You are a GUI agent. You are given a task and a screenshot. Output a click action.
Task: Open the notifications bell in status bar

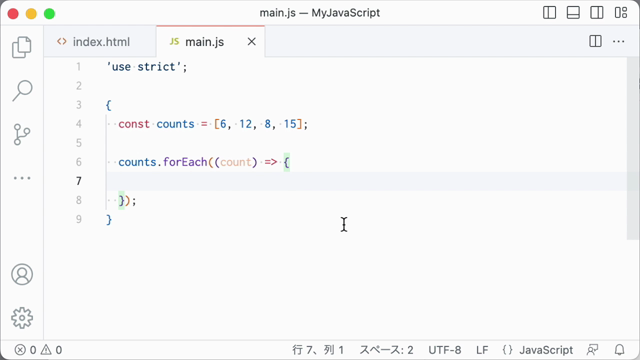620,350
